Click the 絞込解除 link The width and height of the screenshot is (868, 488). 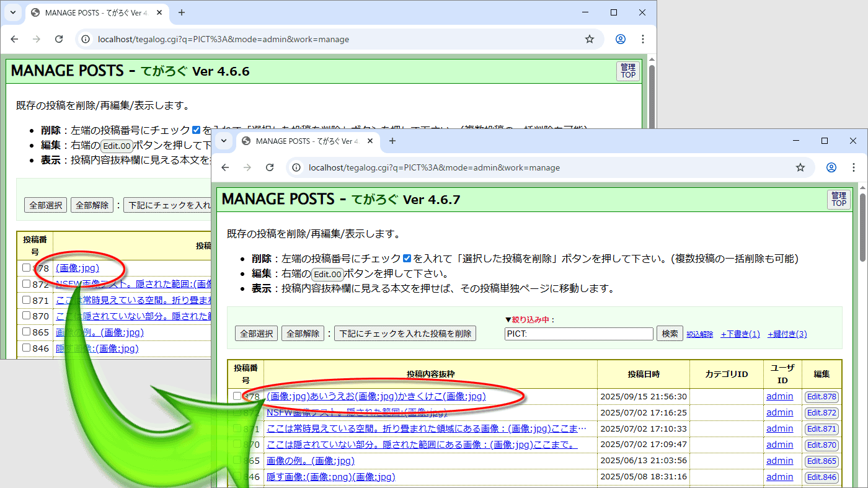[699, 334]
